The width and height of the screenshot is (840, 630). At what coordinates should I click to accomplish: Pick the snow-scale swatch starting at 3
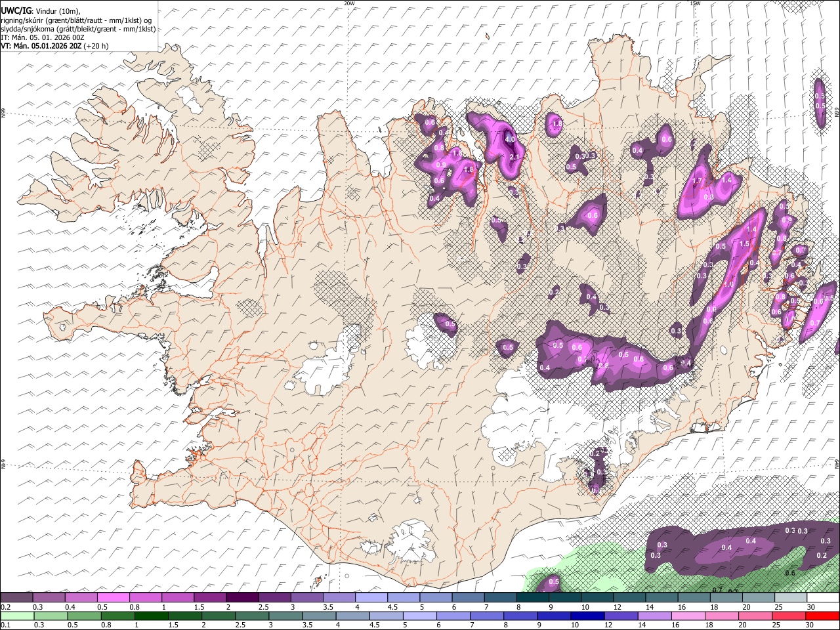point(306,597)
